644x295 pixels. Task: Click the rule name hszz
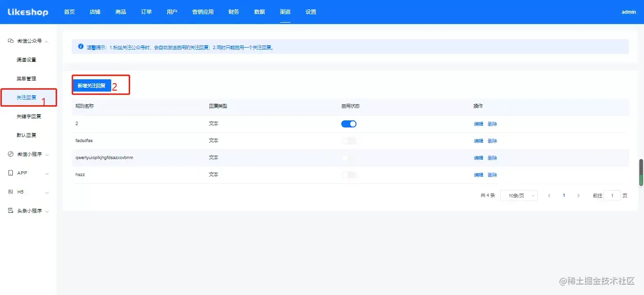coord(80,175)
